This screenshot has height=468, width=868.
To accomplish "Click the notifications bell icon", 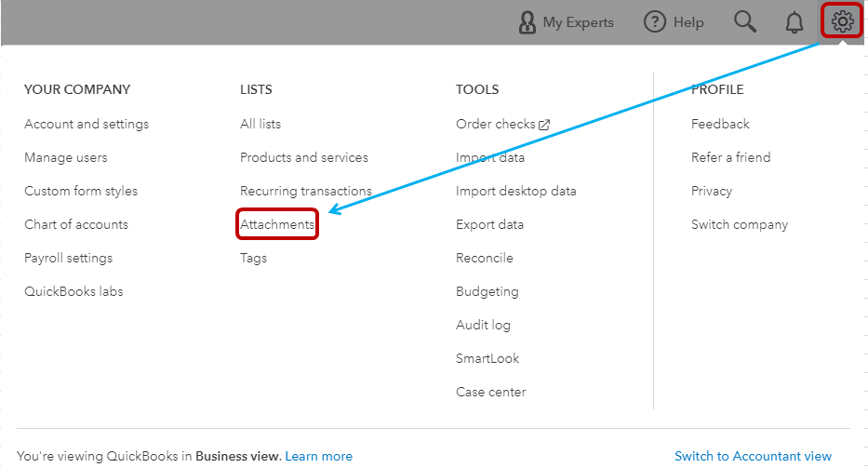I will tap(795, 22).
